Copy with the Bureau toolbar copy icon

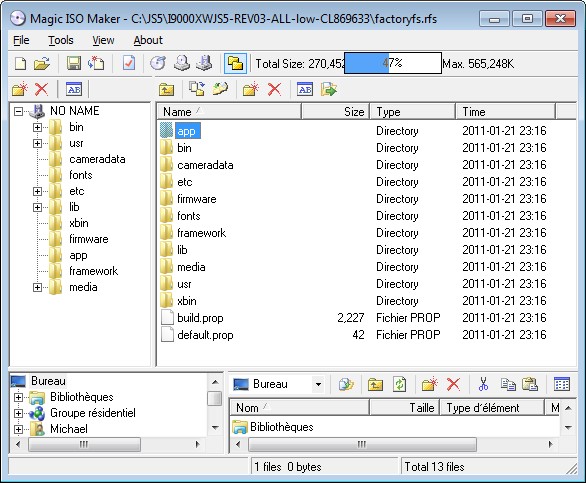point(508,384)
